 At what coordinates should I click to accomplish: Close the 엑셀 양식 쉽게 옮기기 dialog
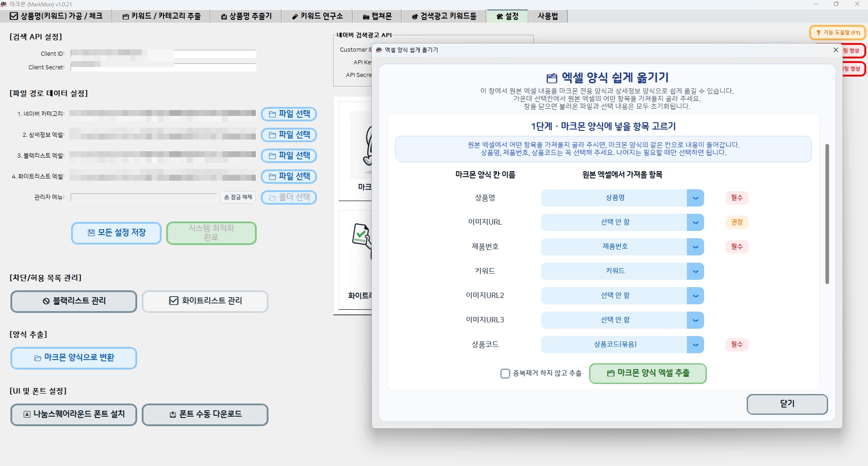click(836, 50)
